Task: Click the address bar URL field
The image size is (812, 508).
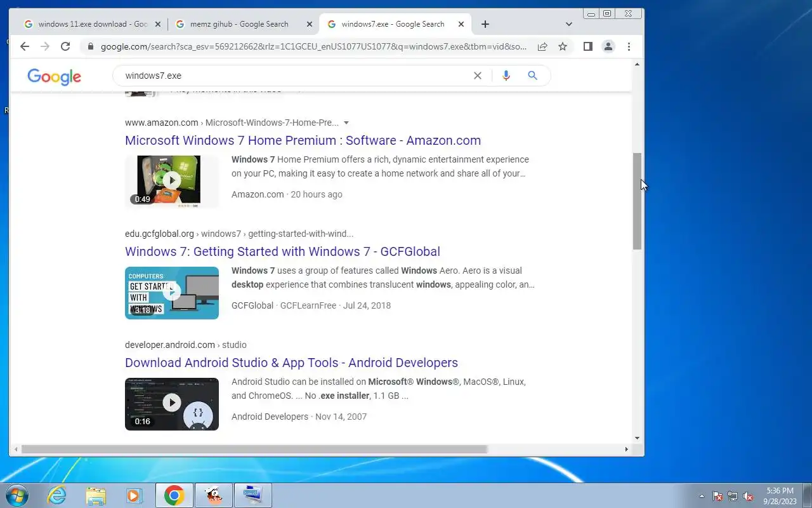Action: [313, 46]
